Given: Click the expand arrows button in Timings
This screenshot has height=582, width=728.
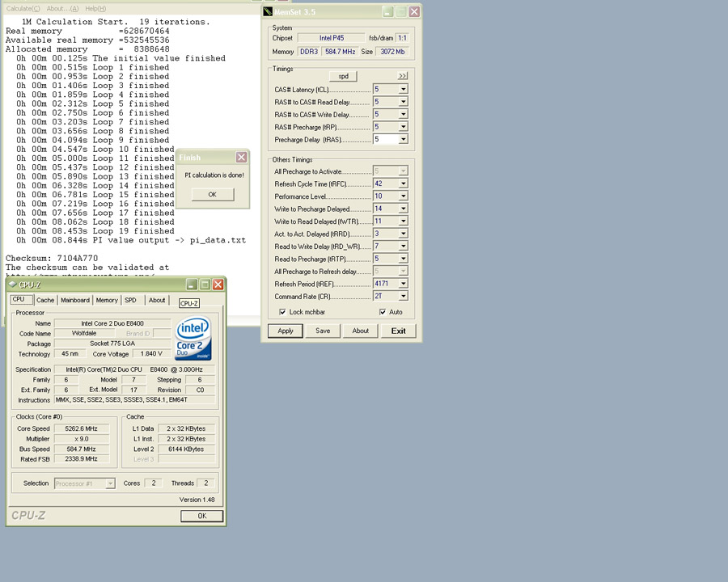Looking at the screenshot, I should pyautogui.click(x=402, y=76).
